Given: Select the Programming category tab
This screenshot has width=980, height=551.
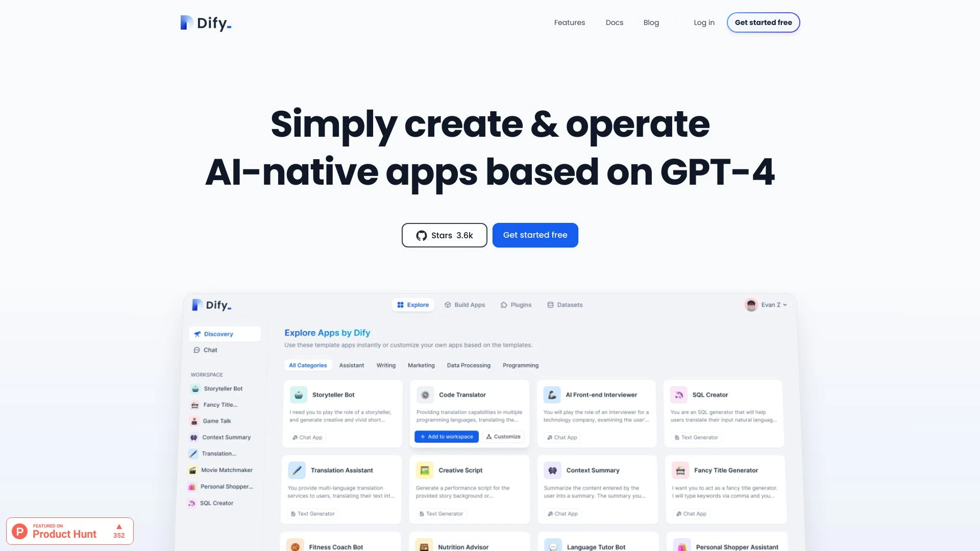Looking at the screenshot, I should tap(520, 365).
